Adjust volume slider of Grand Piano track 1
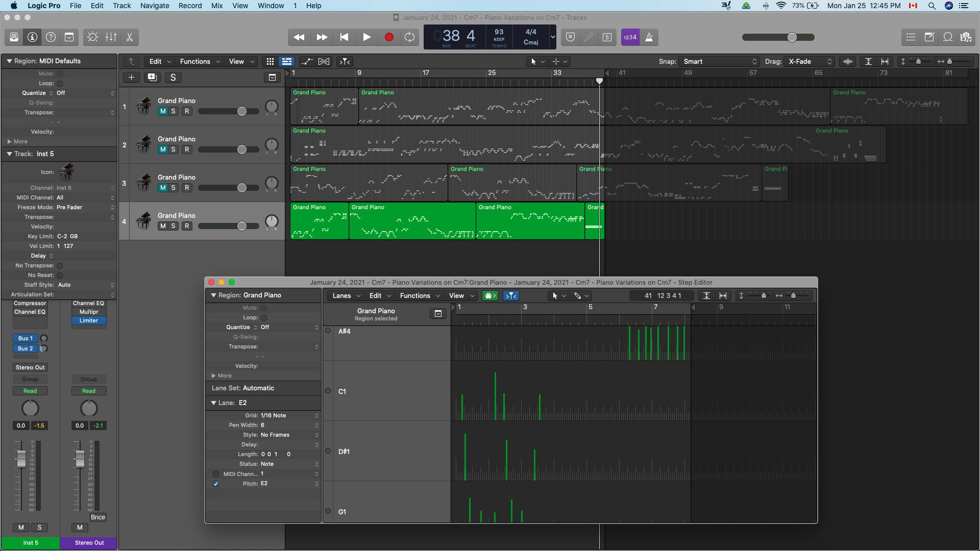980x551 pixels. [242, 111]
